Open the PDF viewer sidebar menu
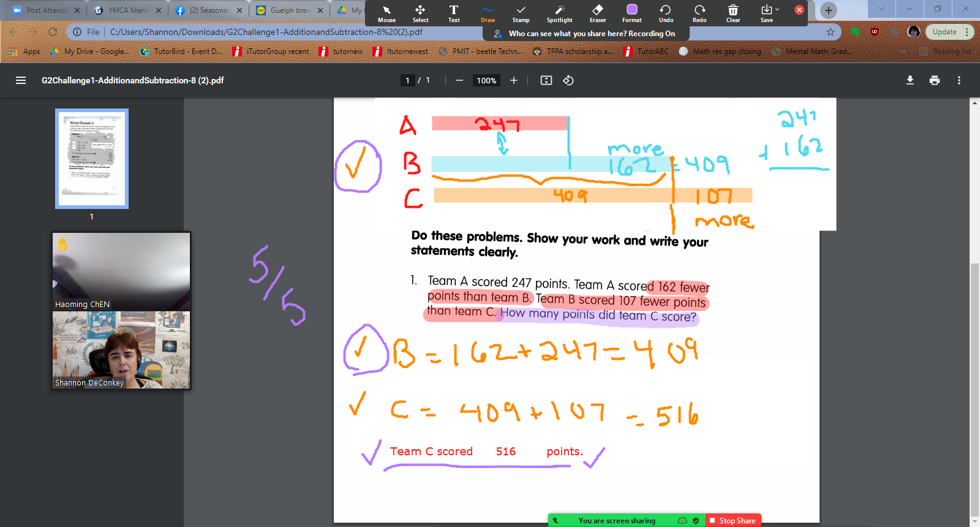Viewport: 980px width, 527px height. 21,80
